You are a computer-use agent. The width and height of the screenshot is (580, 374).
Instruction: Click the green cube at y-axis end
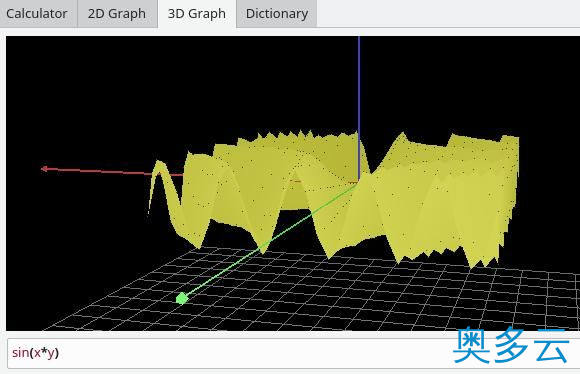pos(182,298)
